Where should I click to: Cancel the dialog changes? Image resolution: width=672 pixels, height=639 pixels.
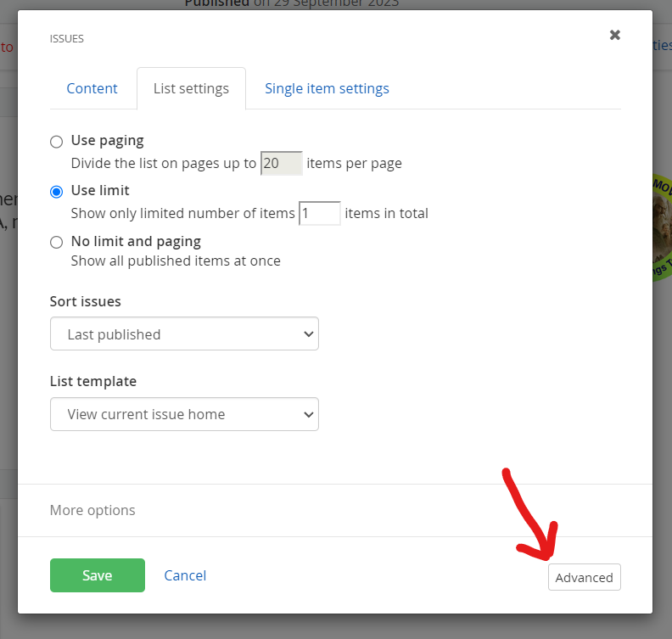[185, 575]
